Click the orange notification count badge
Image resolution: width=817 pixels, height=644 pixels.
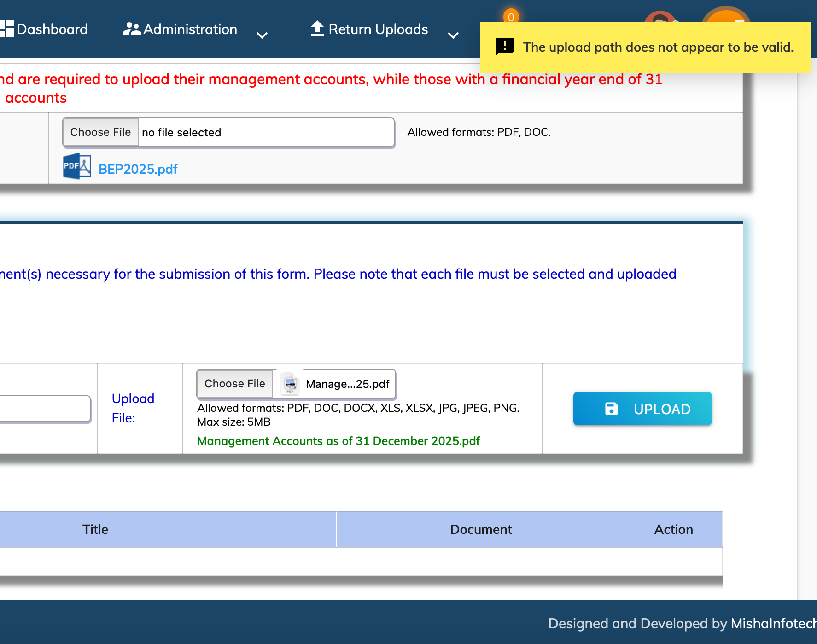511,17
